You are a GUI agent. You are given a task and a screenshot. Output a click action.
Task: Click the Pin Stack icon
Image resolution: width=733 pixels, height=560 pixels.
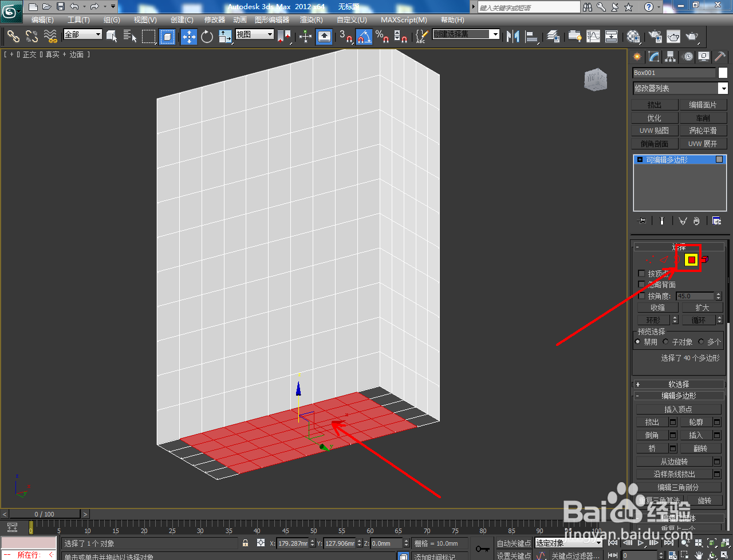[642, 221]
